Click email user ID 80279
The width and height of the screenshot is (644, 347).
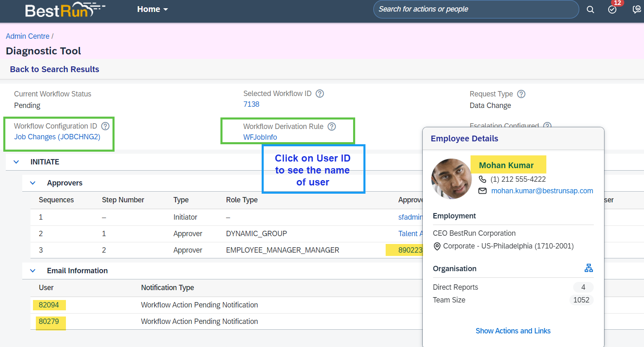(49, 321)
